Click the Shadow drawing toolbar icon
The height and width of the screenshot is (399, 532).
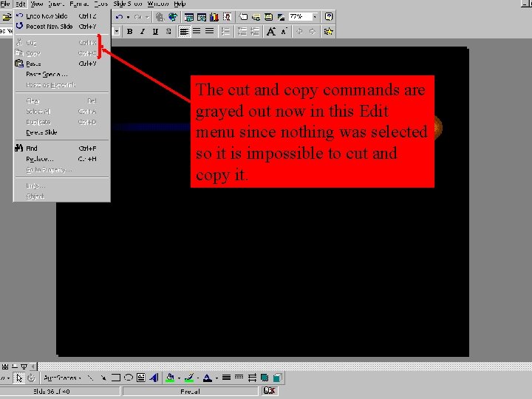point(265,378)
